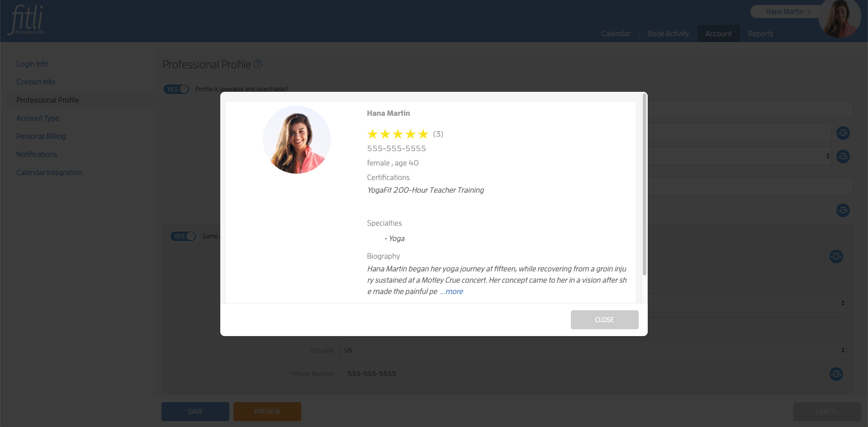Open Contact Info in the sidebar
Image resolution: width=868 pixels, height=427 pixels.
point(36,82)
